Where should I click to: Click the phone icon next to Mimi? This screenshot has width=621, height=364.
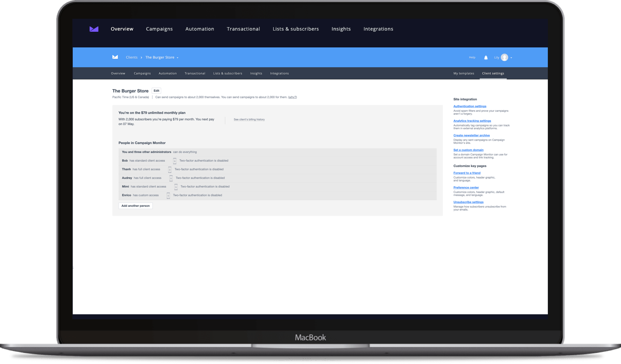(x=176, y=187)
